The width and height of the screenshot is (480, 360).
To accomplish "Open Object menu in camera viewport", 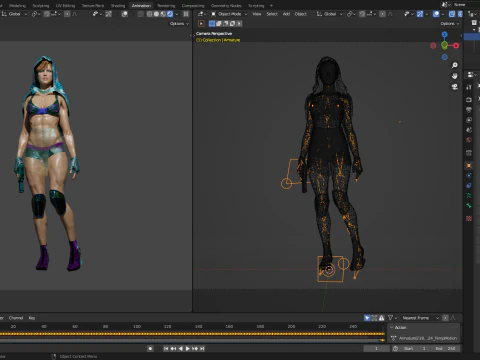I will pyautogui.click(x=301, y=14).
